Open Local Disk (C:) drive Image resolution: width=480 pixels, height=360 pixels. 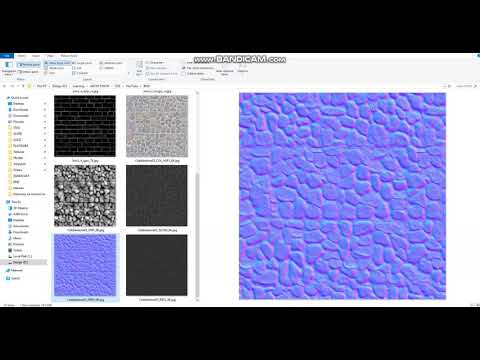[x=22, y=256]
